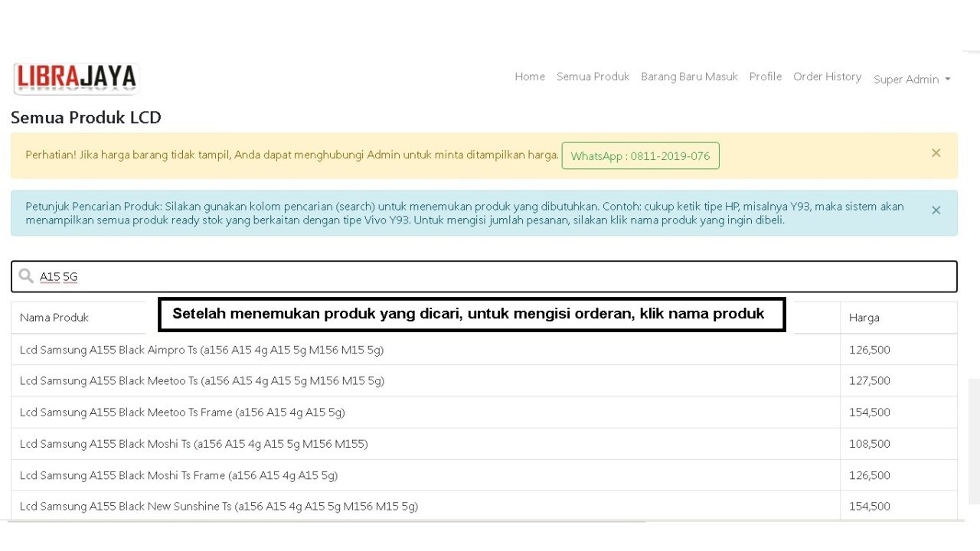Click the search magnifier icon
This screenshot has height=551, width=980.
pos(26,276)
